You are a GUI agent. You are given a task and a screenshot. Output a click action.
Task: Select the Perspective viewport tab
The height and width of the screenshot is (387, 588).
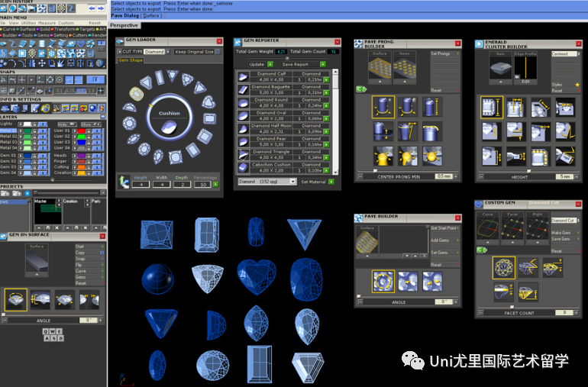coord(124,25)
